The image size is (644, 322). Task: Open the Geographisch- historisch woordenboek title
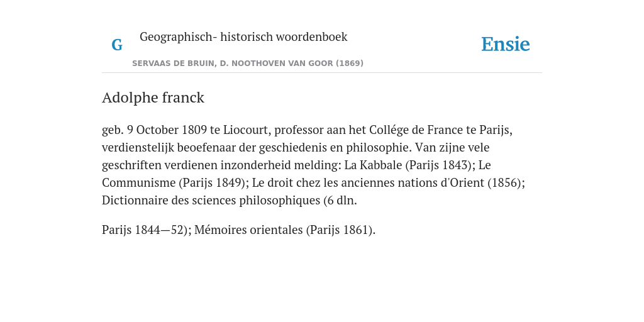click(x=243, y=36)
